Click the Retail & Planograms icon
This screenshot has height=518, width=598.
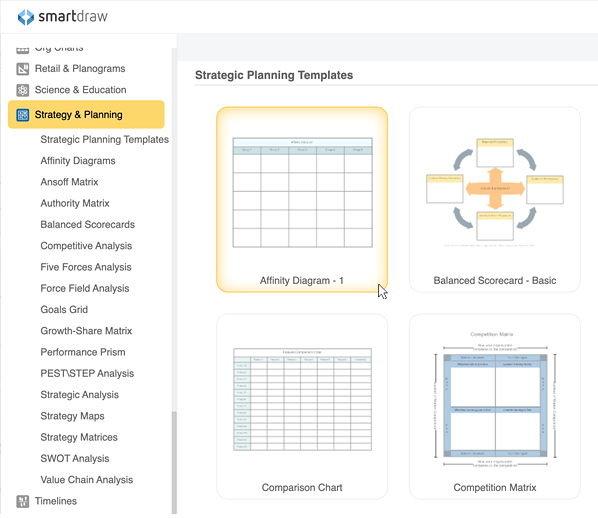click(23, 69)
